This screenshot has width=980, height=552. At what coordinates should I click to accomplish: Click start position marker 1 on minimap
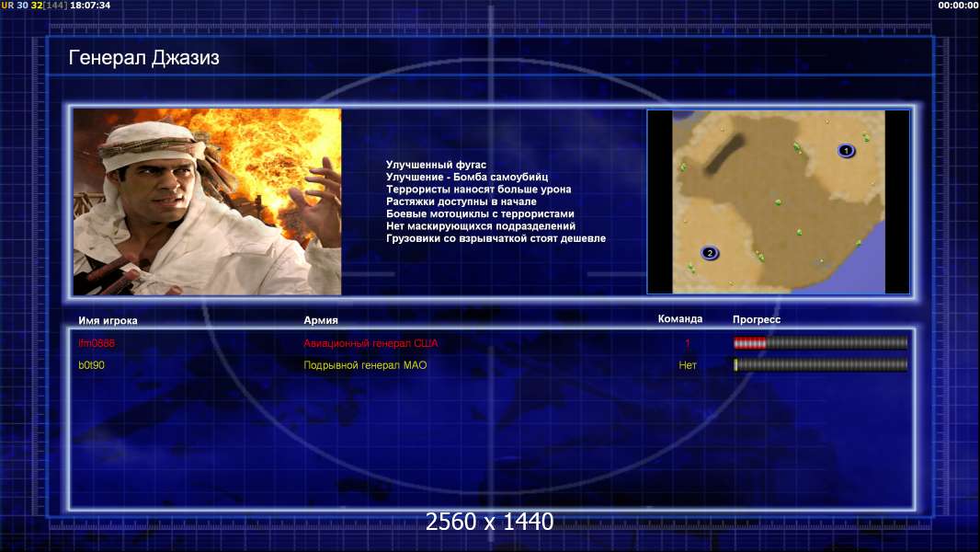(x=846, y=150)
